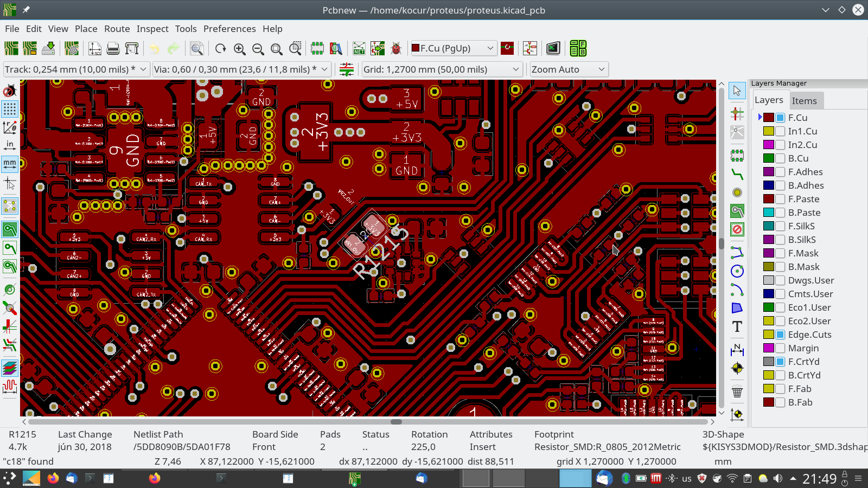
Task: Open the Preferences menu
Action: (x=229, y=29)
